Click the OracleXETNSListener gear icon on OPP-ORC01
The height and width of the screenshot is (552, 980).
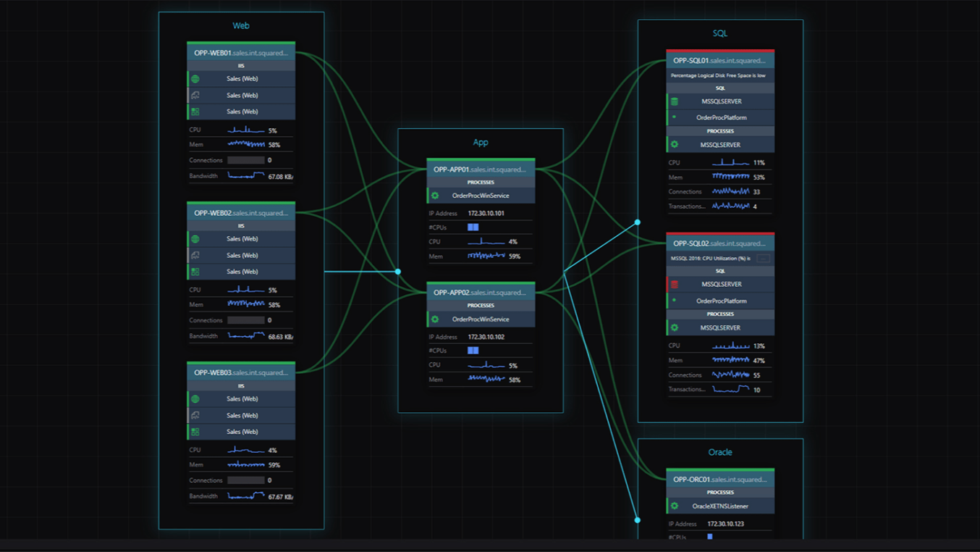click(675, 506)
